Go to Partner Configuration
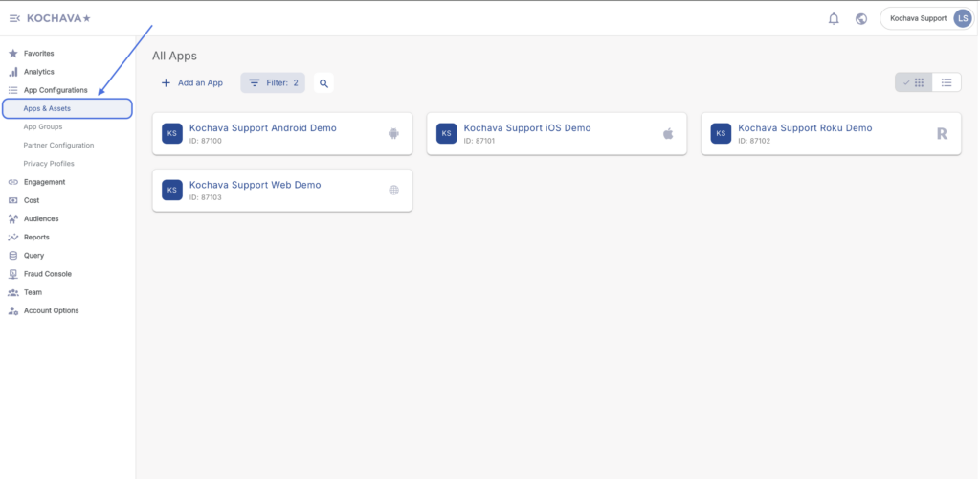The width and height of the screenshot is (980, 479). pyautogui.click(x=58, y=145)
